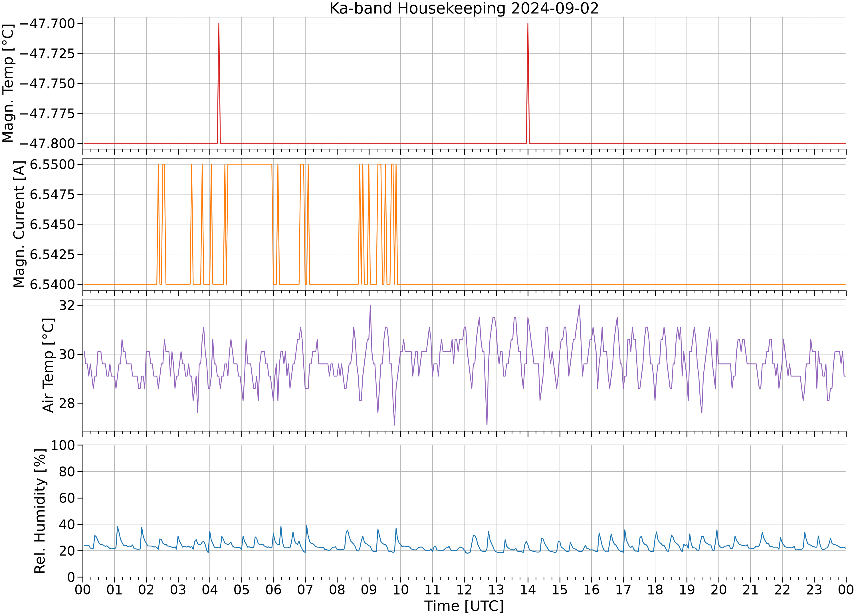This screenshot has width=856, height=616.
Task: Click the Magn. Current [A] axis label
Action: tap(19, 224)
